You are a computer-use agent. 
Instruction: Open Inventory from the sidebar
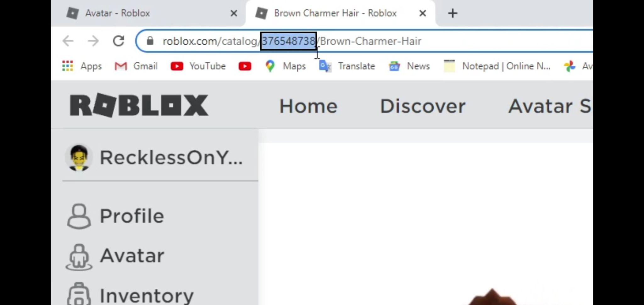147,296
